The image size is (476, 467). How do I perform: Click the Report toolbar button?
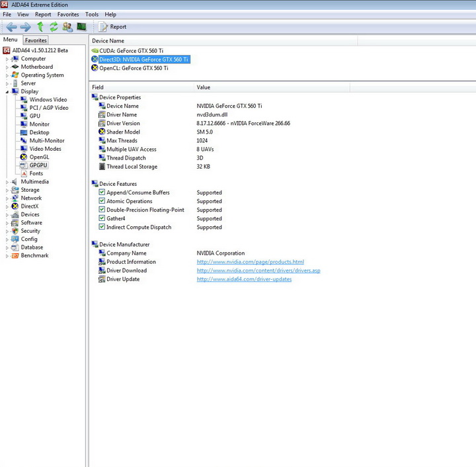click(112, 26)
